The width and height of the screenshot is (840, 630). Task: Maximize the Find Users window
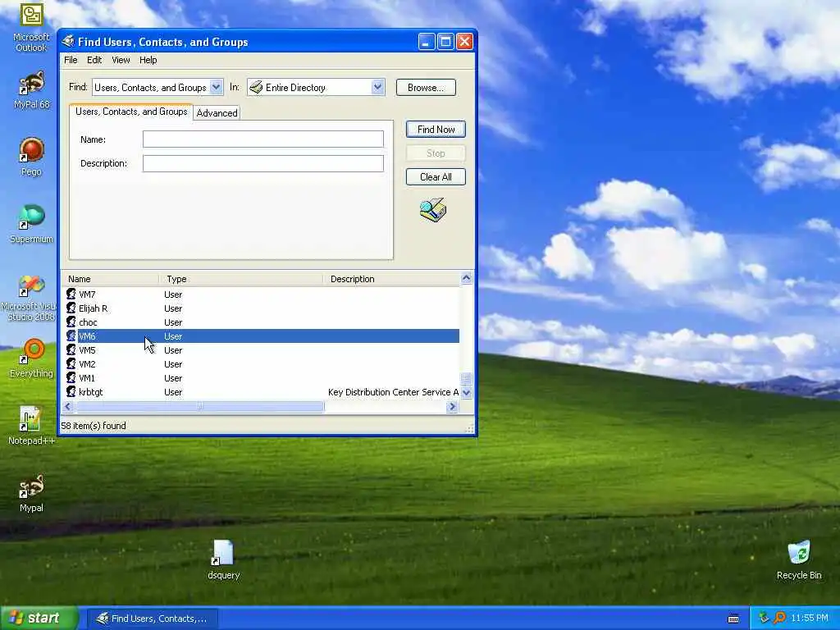[445, 42]
